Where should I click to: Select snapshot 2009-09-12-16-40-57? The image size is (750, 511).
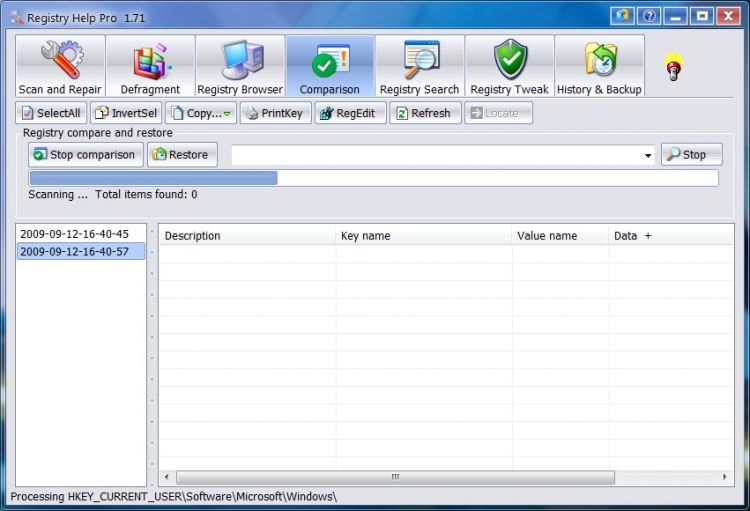point(81,251)
